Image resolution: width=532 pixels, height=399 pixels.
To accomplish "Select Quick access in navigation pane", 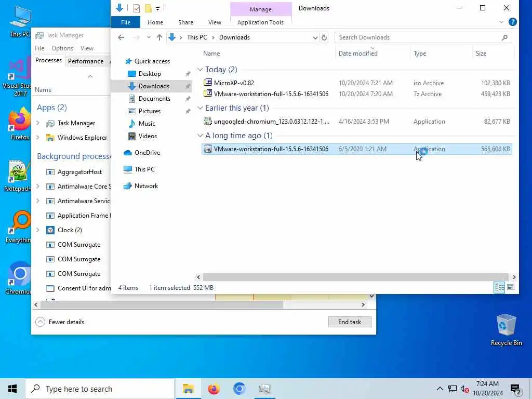I will click(152, 61).
